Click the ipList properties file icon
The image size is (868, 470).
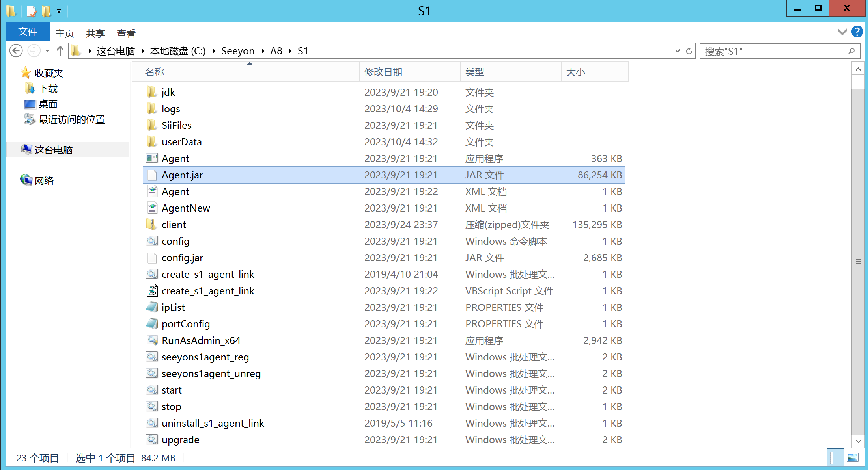152,307
